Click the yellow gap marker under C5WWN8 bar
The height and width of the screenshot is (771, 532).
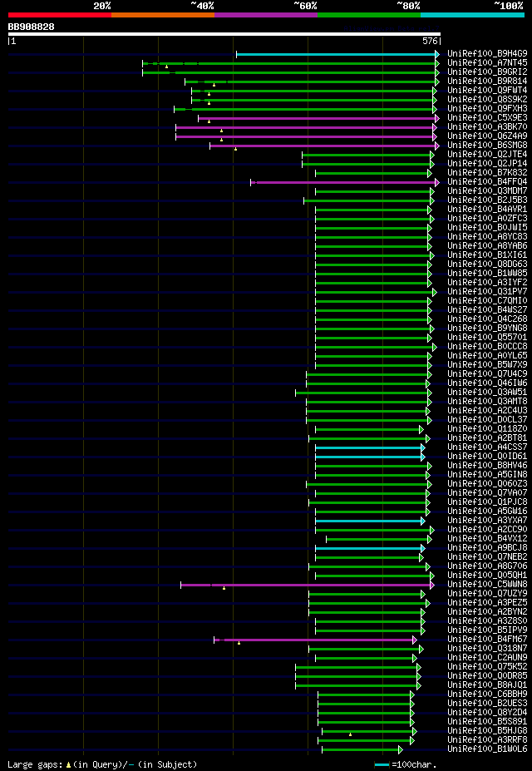pos(224,587)
